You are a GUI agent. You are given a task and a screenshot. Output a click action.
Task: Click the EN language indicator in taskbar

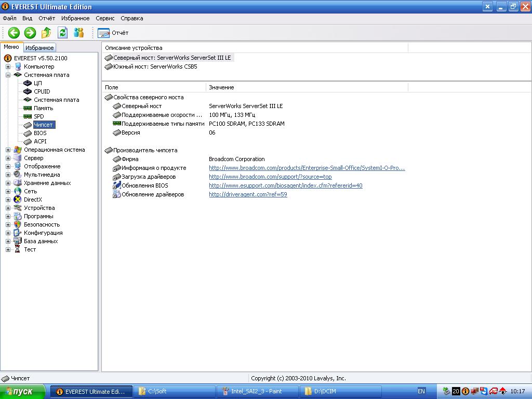point(421,391)
